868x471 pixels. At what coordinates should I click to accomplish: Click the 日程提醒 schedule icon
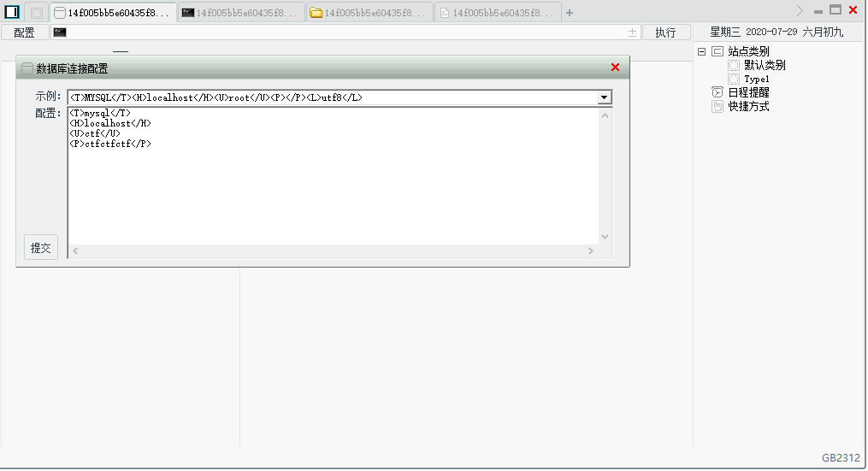tap(717, 92)
